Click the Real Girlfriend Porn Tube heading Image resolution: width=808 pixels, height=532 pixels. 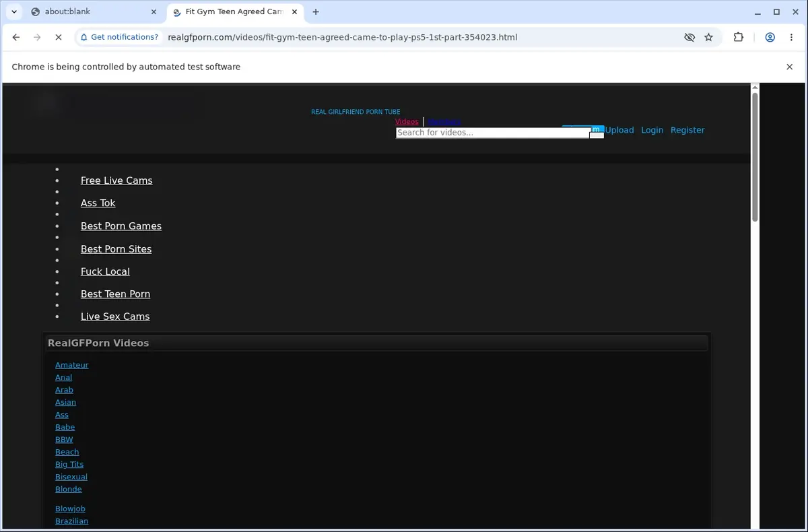click(356, 112)
